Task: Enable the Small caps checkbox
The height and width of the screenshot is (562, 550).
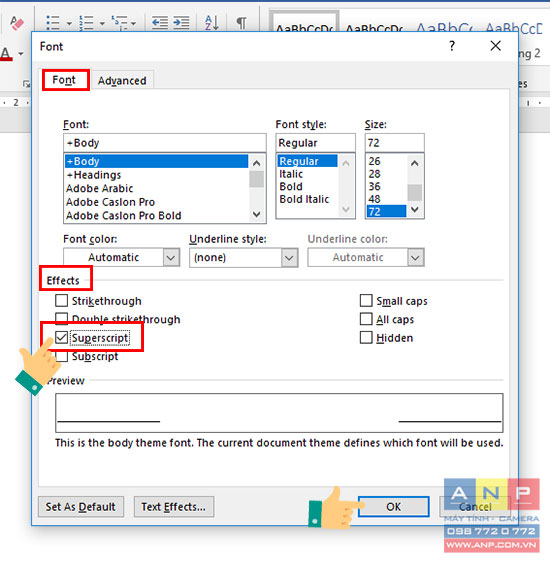Action: pyautogui.click(x=366, y=301)
